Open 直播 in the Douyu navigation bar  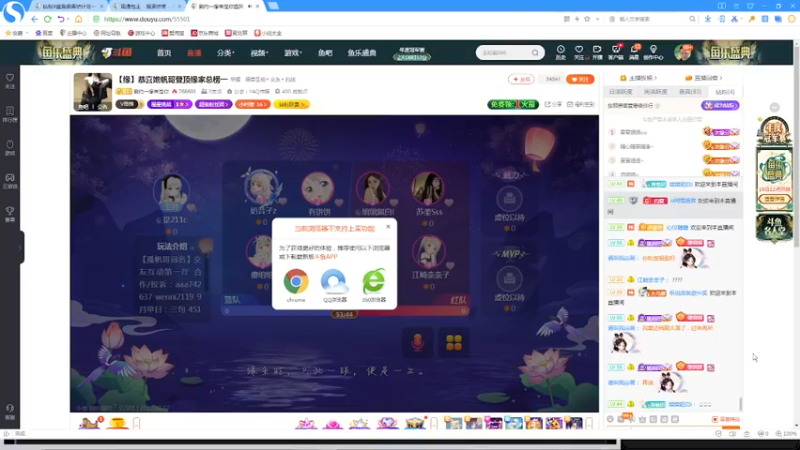194,53
